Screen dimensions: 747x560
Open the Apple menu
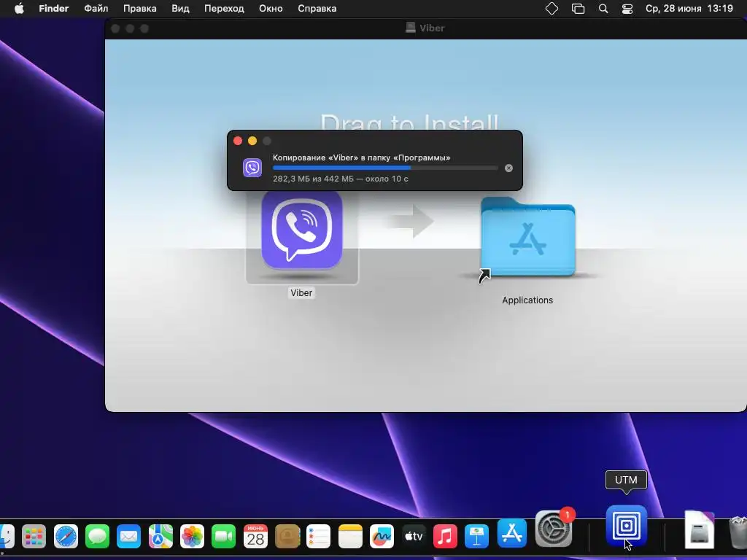[x=19, y=9]
